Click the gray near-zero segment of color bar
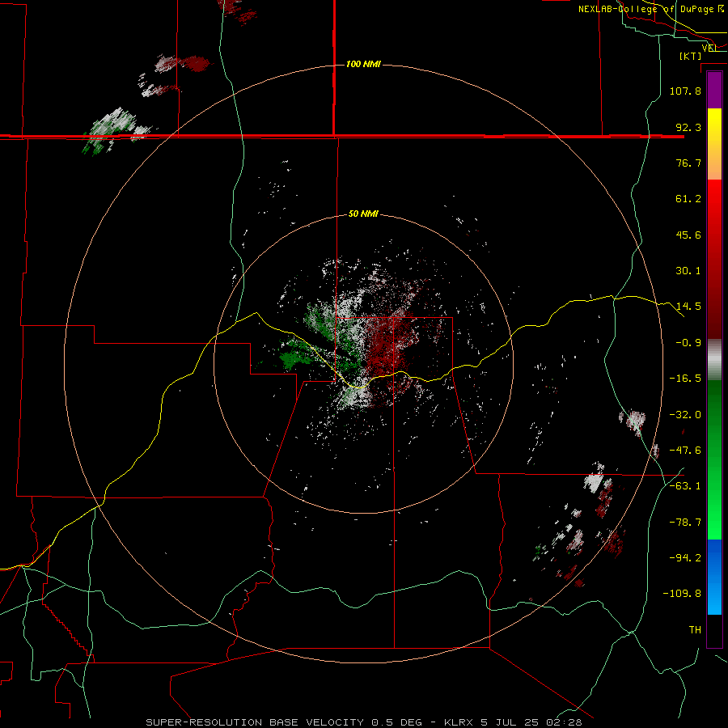The width and height of the screenshot is (728, 728). (714, 360)
